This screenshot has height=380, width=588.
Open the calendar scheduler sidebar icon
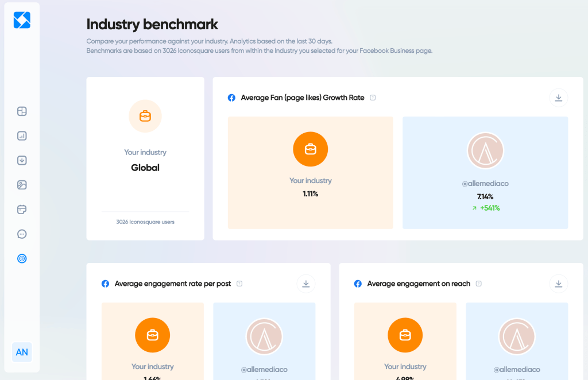click(x=22, y=210)
